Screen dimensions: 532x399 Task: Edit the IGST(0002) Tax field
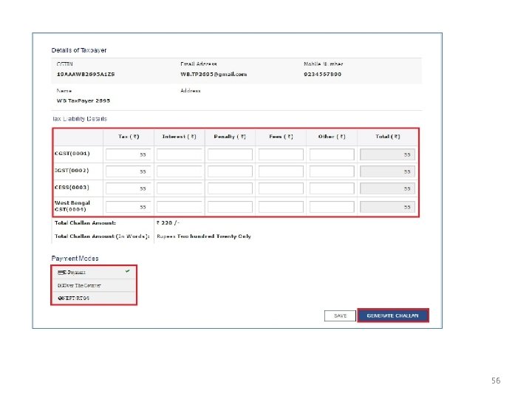pos(128,171)
